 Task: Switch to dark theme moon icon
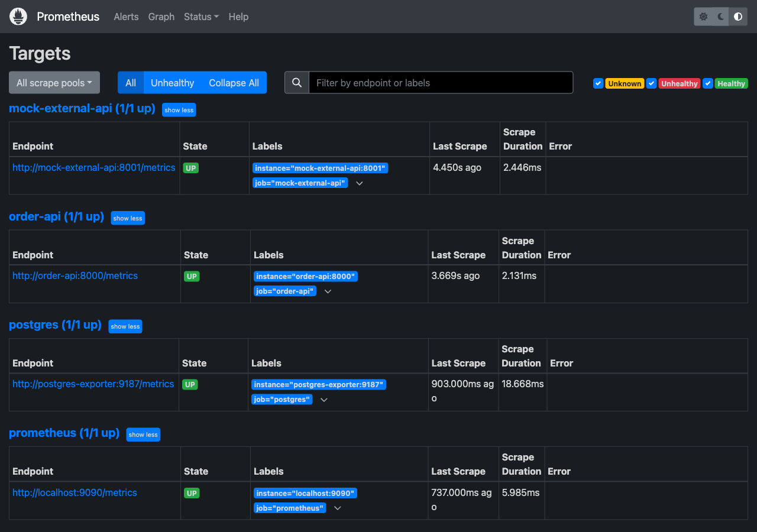point(721,17)
